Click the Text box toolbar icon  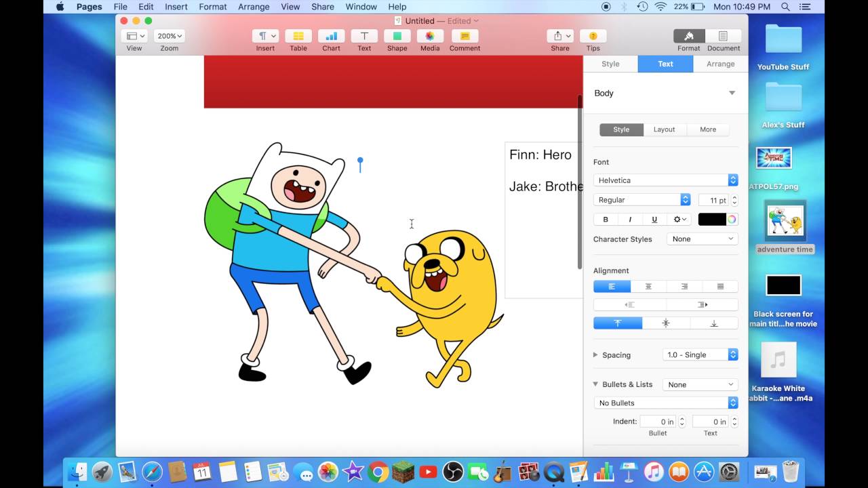364,36
